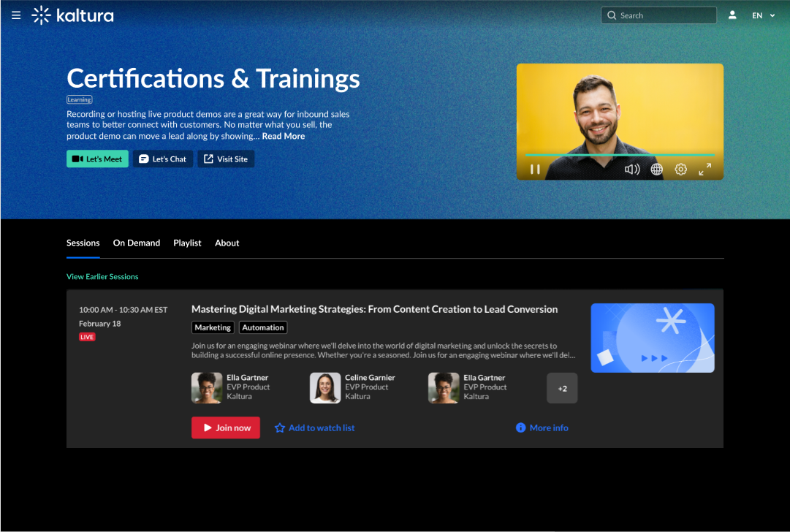This screenshot has height=532, width=790.
Task: Open video settings gear icon
Action: (680, 170)
